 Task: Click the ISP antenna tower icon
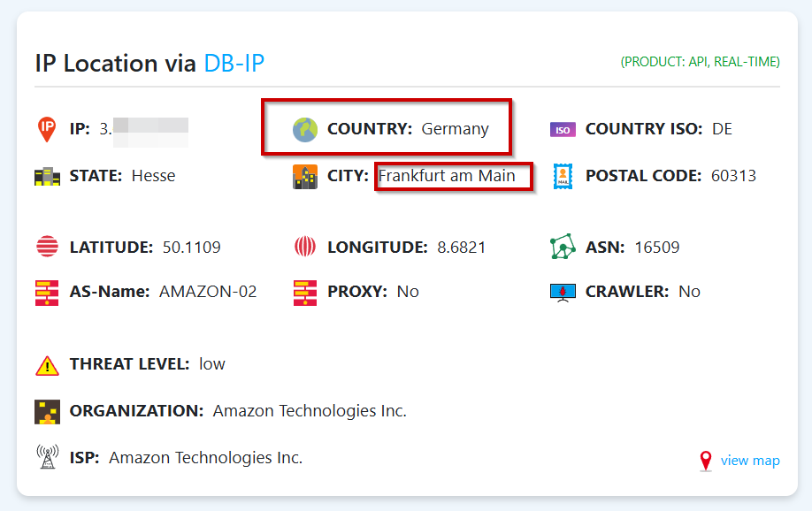coord(47,457)
